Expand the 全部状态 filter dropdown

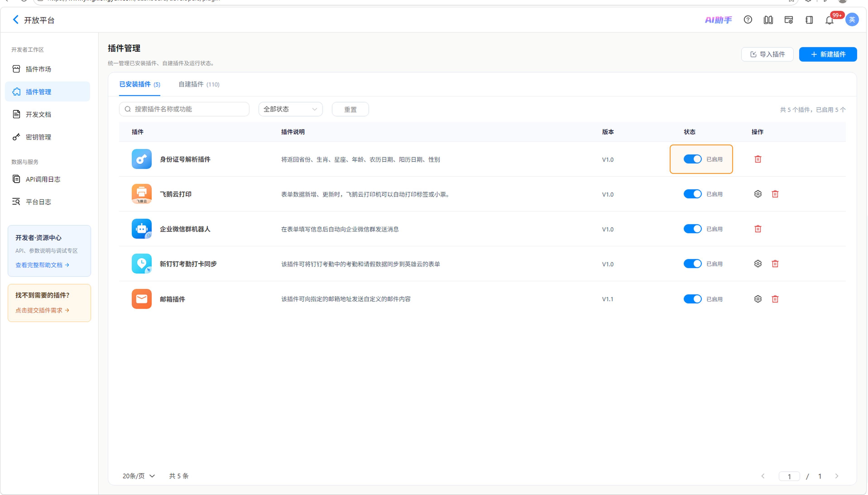pos(290,109)
